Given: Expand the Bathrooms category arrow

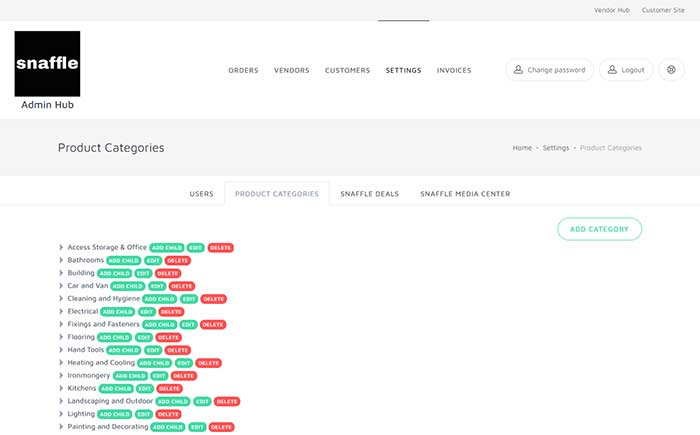Looking at the screenshot, I should click(61, 260).
